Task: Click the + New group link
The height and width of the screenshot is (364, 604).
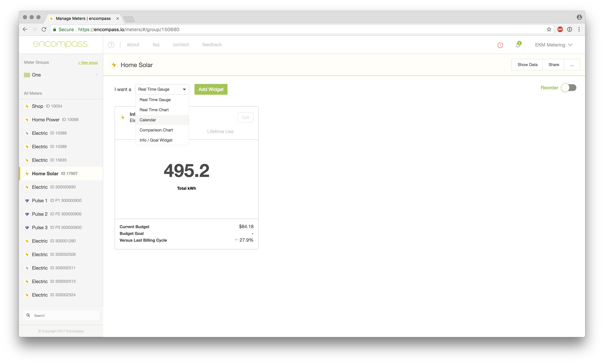Action: (x=88, y=63)
